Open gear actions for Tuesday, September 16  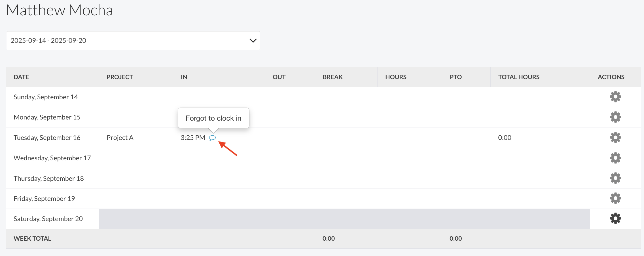pos(615,137)
